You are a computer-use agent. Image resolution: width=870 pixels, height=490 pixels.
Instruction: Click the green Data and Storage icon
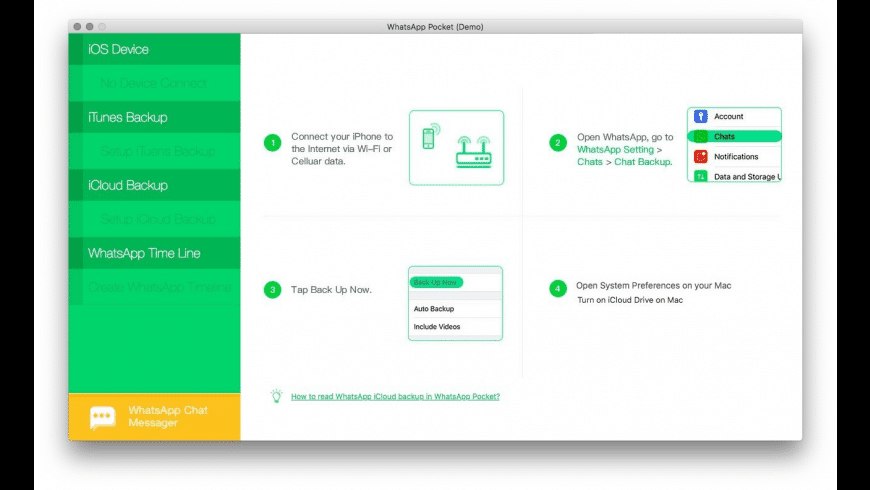click(701, 176)
